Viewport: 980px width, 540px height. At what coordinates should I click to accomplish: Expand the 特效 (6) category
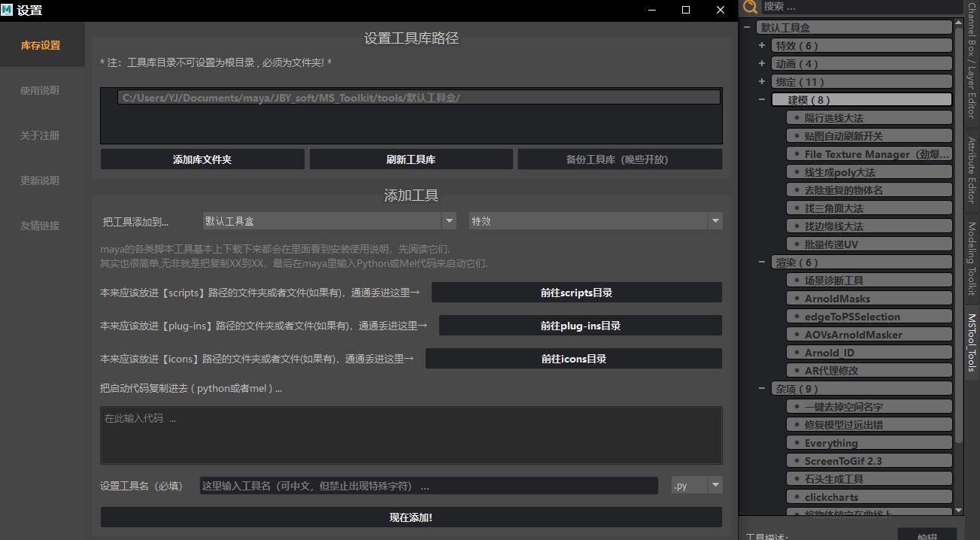(762, 46)
